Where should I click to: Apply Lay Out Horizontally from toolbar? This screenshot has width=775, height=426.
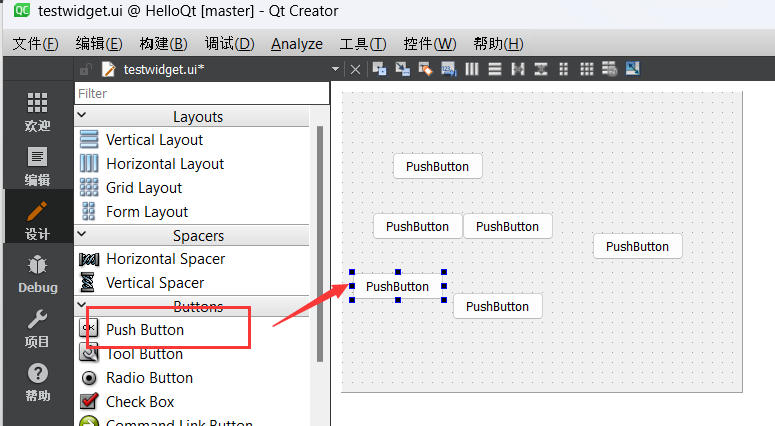pos(472,69)
